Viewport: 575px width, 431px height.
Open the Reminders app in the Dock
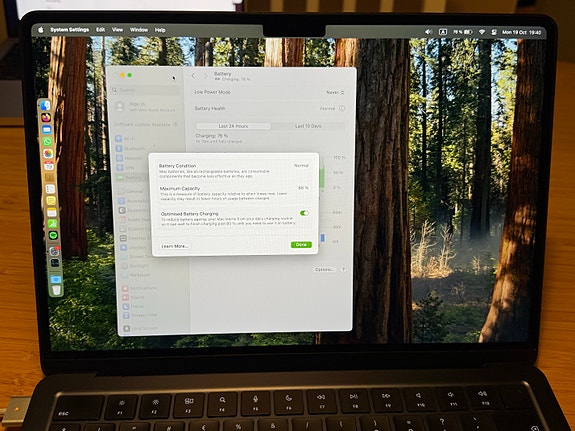click(x=50, y=189)
